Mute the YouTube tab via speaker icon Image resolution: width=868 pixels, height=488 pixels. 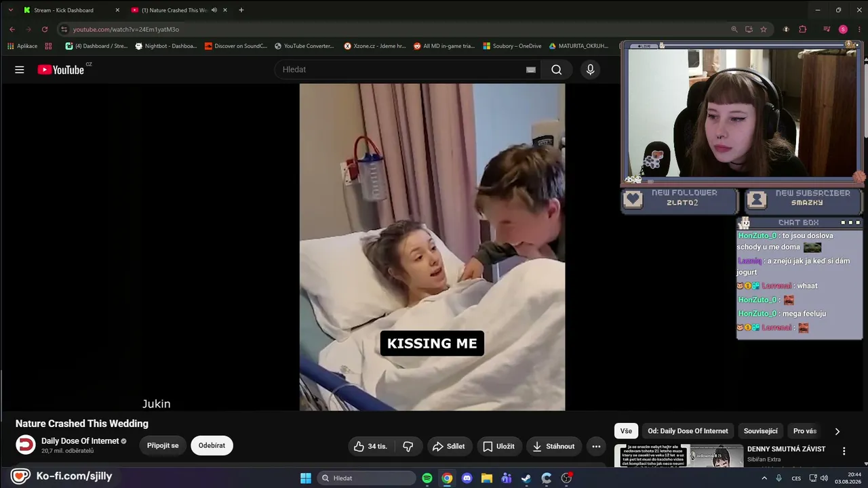click(214, 10)
